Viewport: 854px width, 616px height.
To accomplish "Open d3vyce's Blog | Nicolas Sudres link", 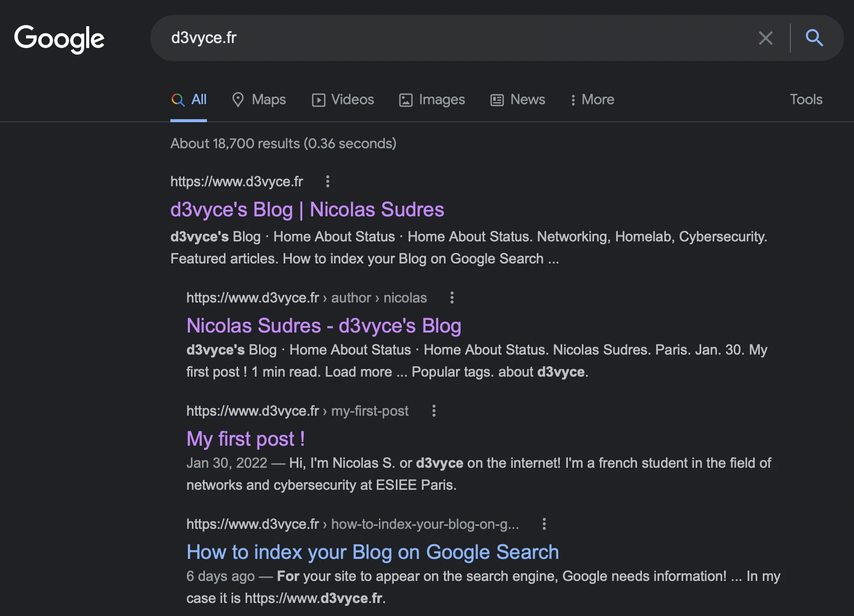I will click(x=307, y=209).
